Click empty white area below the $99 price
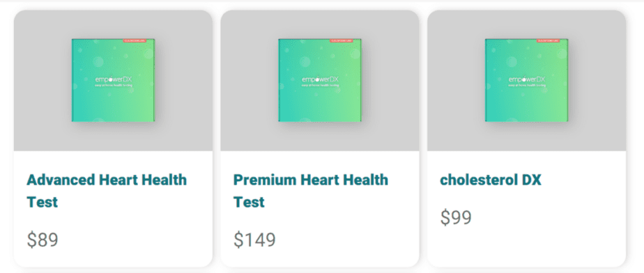644x273 pixels. tap(526, 247)
